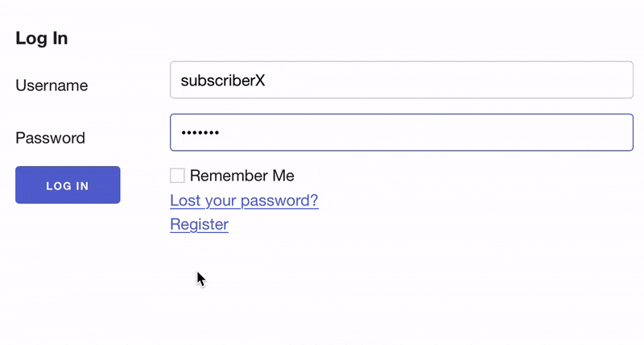Click empty right end of Username box

click(x=596, y=81)
